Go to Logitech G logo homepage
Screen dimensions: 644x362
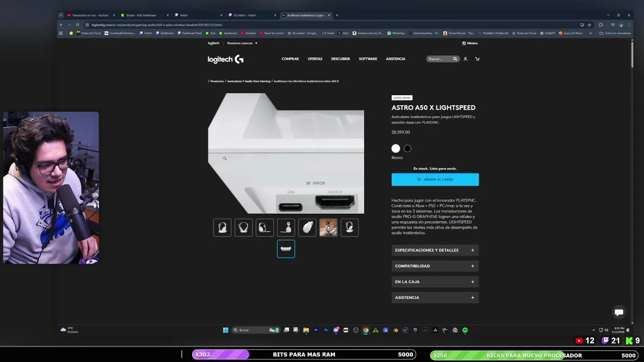225,59
